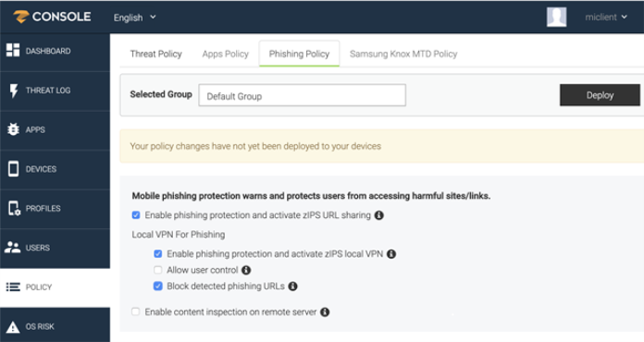Open the Profiles device-gear icon
The height and width of the screenshot is (342, 644).
point(14,208)
